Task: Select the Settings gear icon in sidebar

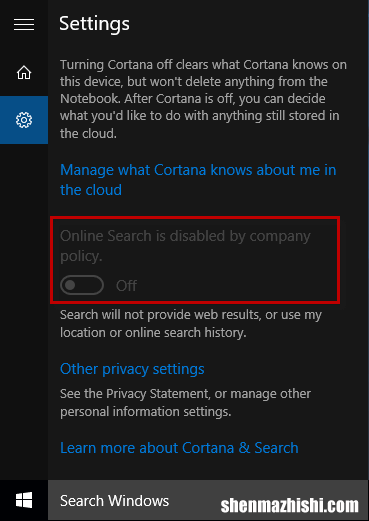Action: pyautogui.click(x=24, y=120)
